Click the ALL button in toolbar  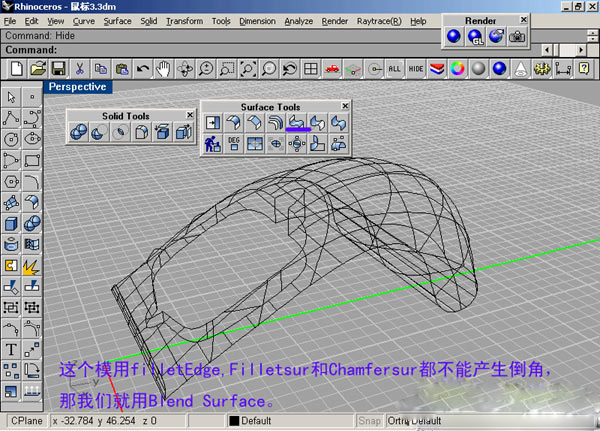point(395,68)
